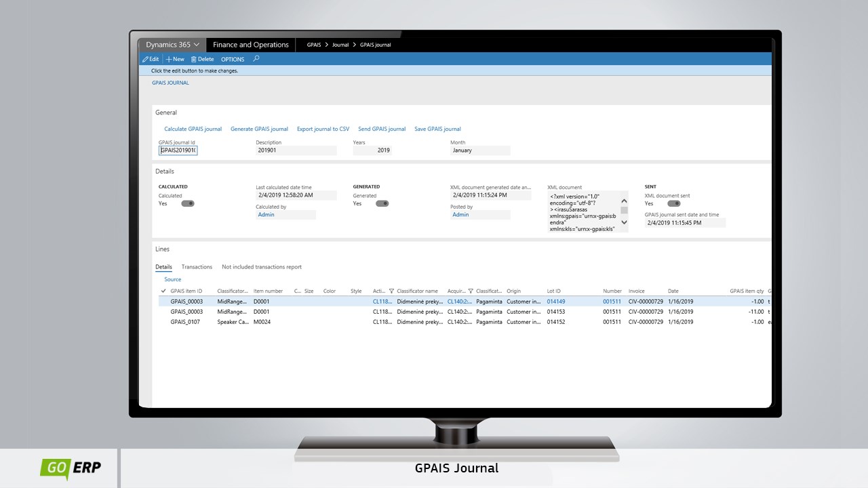Viewport: 868px width, 488px height.
Task: Select the row with Lot ID 014153
Action: [465, 312]
